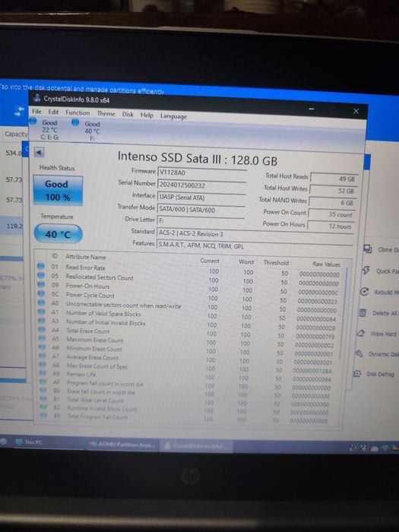Click the status icon for Maximum Erase Count
This screenshot has width=399, height=532.
42,338
